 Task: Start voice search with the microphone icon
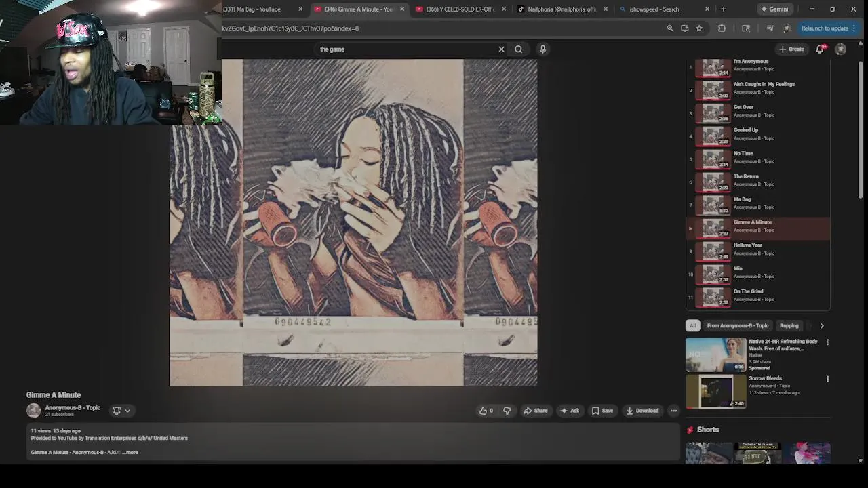(x=542, y=49)
